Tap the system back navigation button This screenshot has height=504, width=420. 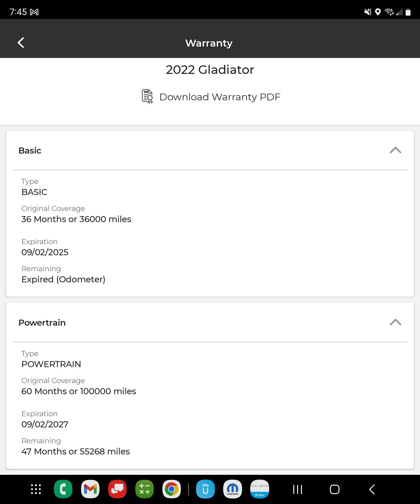point(372,489)
